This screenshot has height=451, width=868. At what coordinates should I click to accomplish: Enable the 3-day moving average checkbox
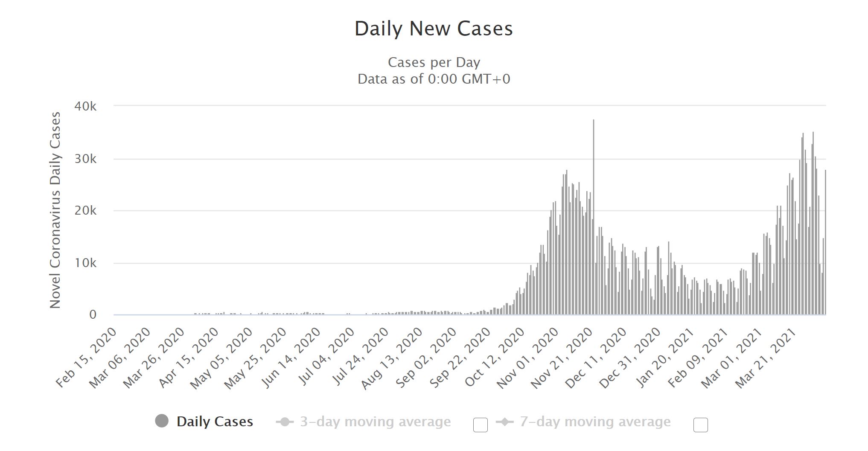point(480,425)
